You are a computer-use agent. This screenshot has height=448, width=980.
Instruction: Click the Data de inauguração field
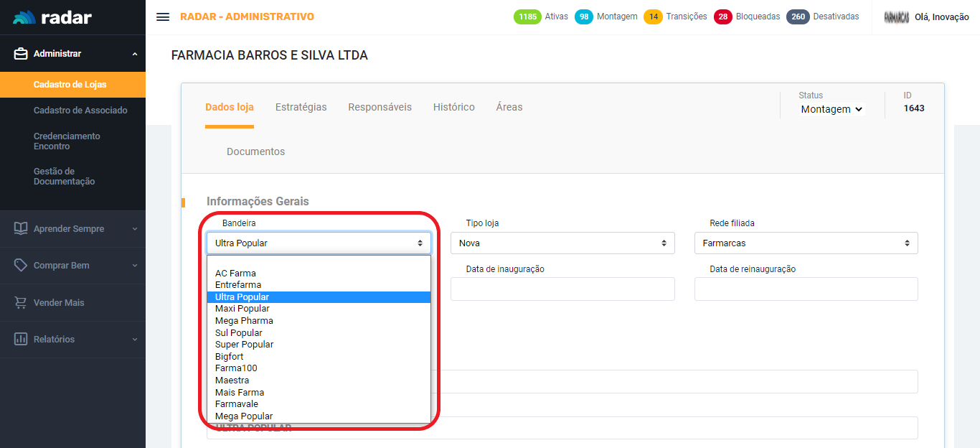[562, 289]
